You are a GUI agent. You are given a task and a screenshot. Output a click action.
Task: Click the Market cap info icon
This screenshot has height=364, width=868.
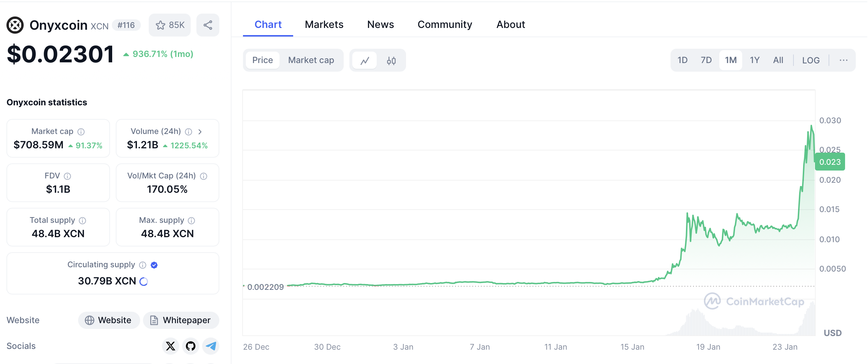(81, 132)
